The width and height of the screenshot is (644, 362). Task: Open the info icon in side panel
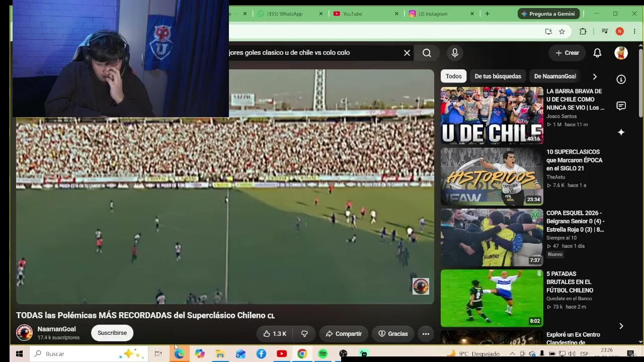coord(621,79)
